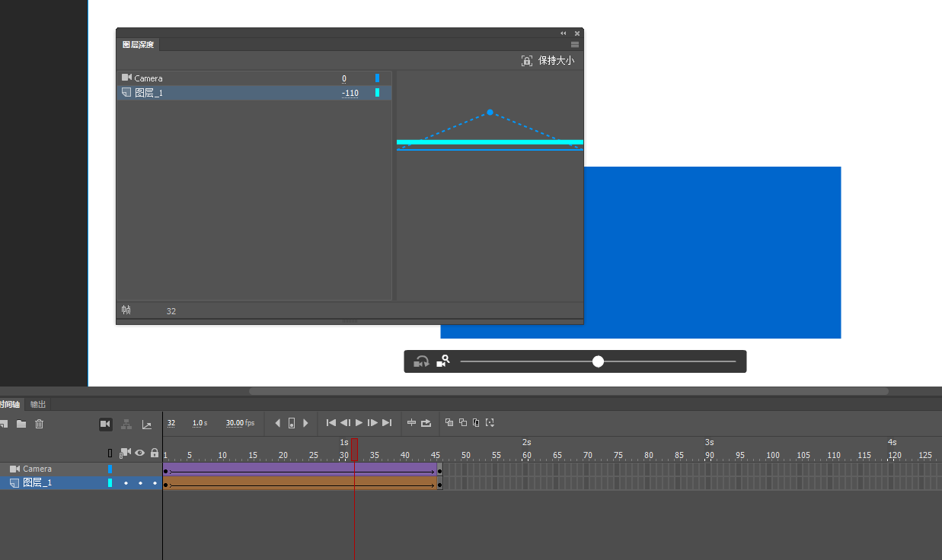Click the camera zoom slider handle
This screenshot has height=560, width=942.
point(598,361)
